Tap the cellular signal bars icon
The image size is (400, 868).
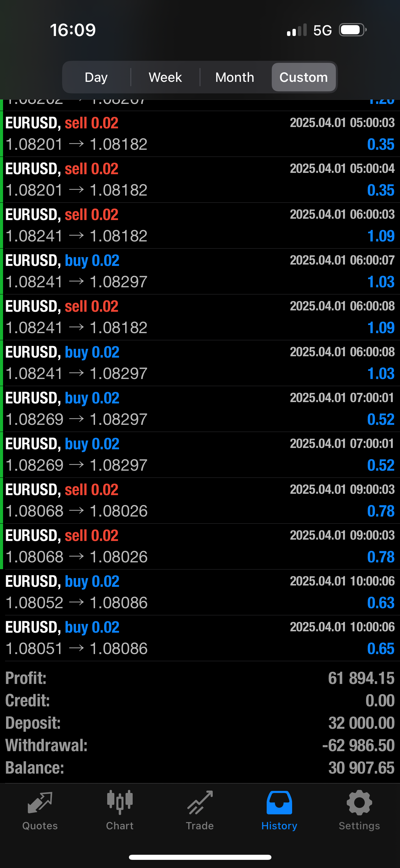coord(297,30)
